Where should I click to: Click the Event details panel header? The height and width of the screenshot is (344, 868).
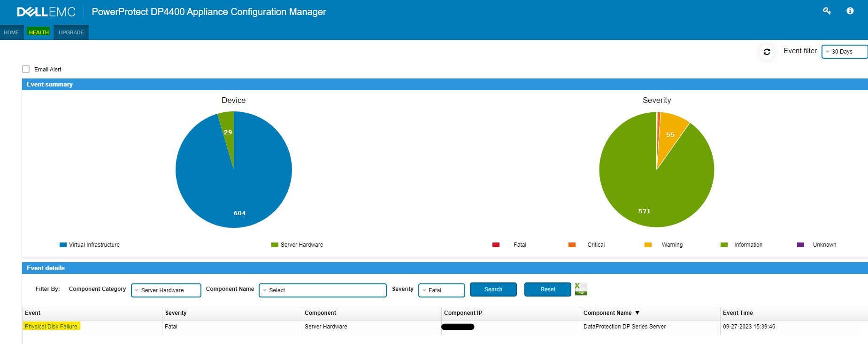(445, 268)
